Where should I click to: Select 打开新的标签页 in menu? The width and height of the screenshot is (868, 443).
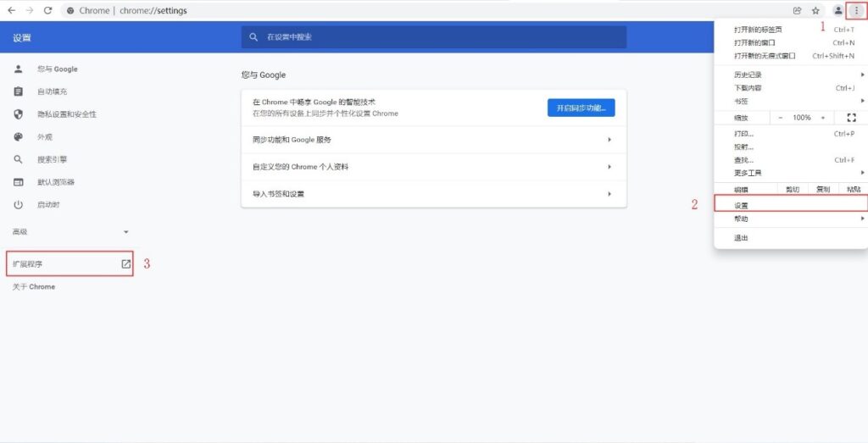(x=791, y=30)
